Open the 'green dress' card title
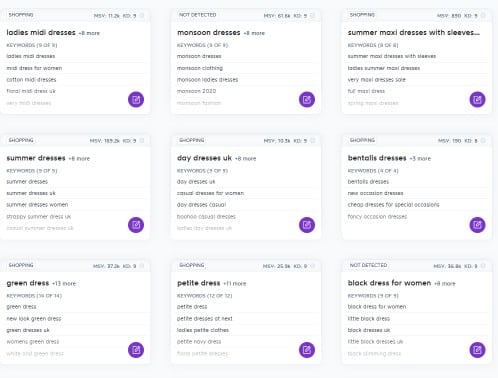This screenshot has height=378, width=498. pos(28,283)
